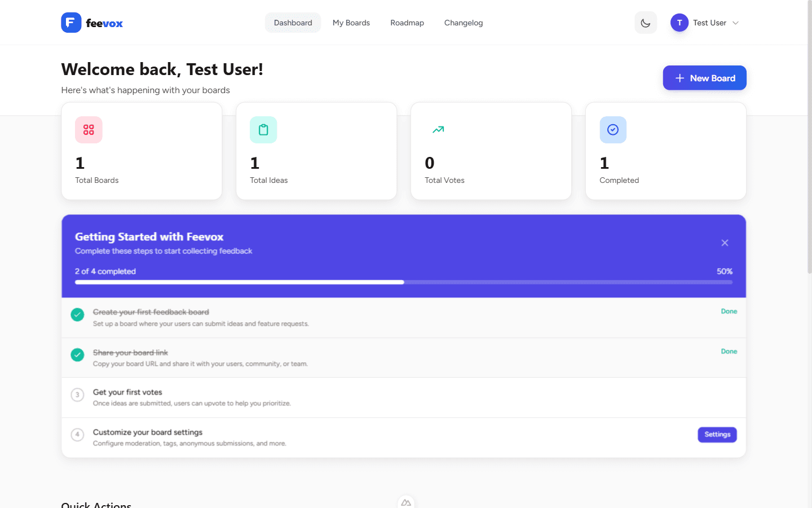Click the Done label for first feedback board step
This screenshot has width=812, height=508.
729,312
